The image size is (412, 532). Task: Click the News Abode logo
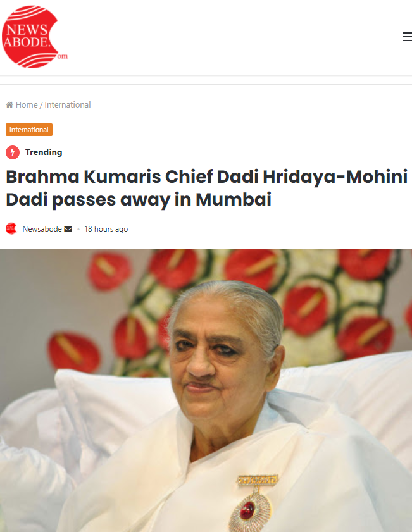click(34, 37)
